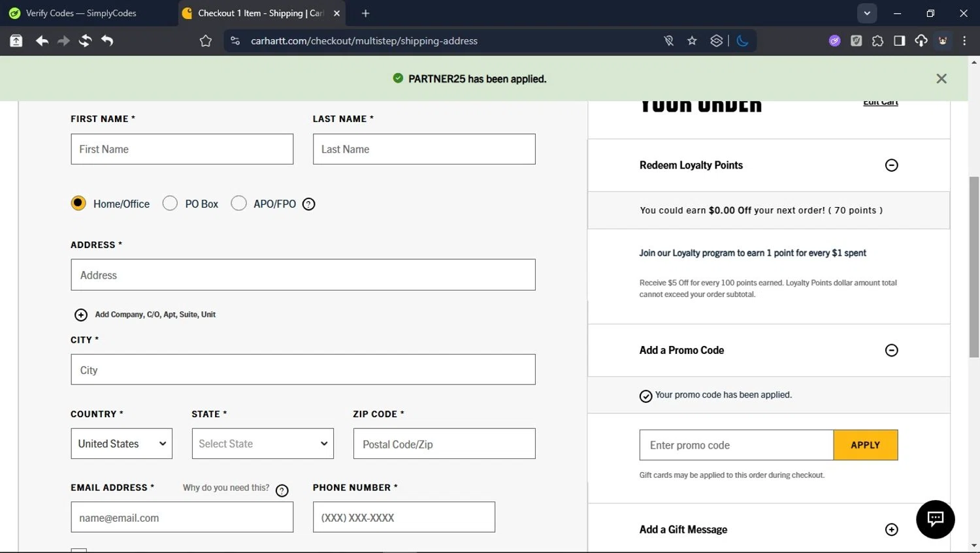Select the Home/Office radio button
Image resolution: width=980 pixels, height=553 pixels.
pyautogui.click(x=78, y=203)
